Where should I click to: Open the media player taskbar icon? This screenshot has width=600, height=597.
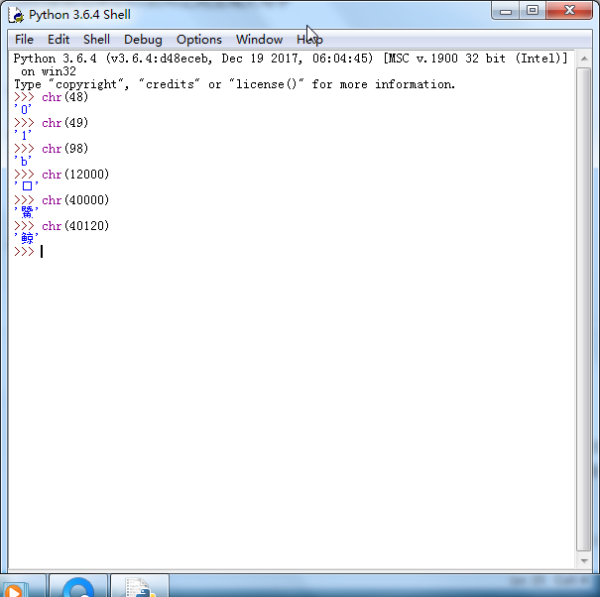tap(15, 587)
